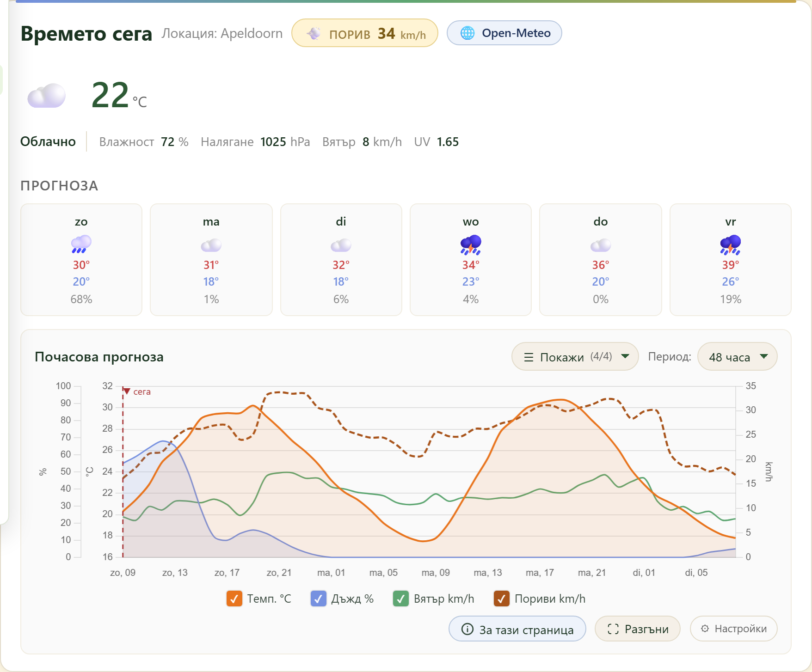The image size is (812, 672).
Task: Click the Почасова прогноза heading
Action: (99, 357)
